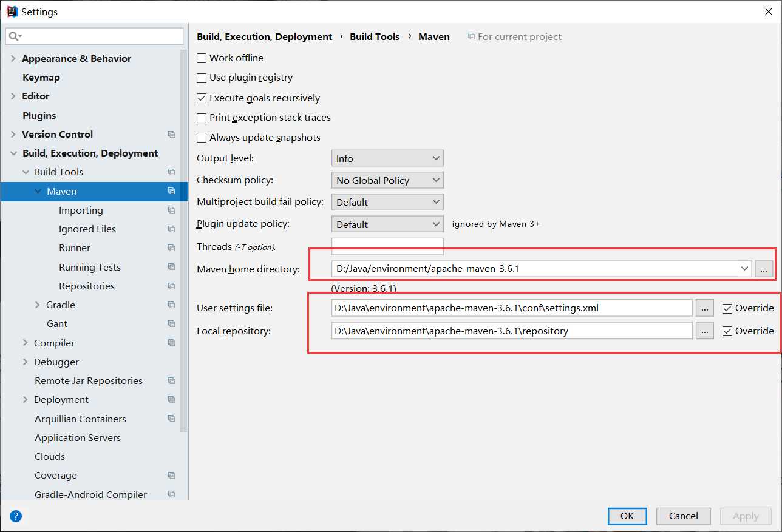Open Repositories settings under Maven
The width and height of the screenshot is (782, 532).
tap(87, 286)
